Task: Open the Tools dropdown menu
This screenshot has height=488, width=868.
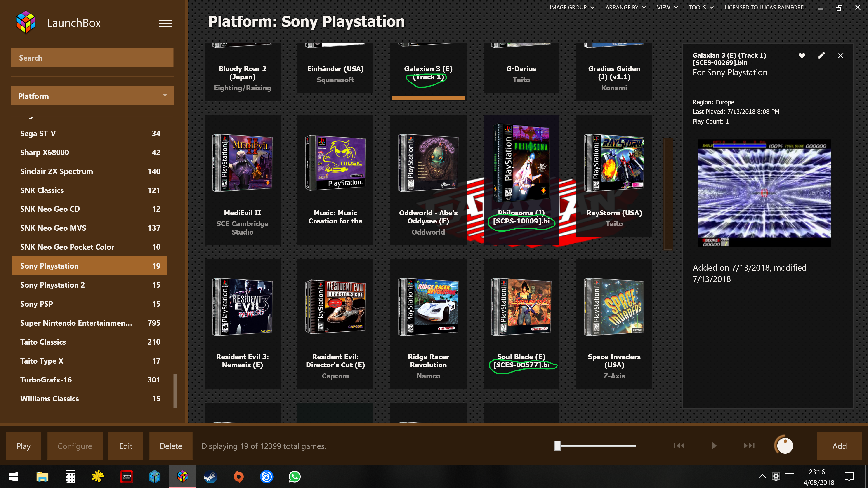Action: pyautogui.click(x=701, y=7)
